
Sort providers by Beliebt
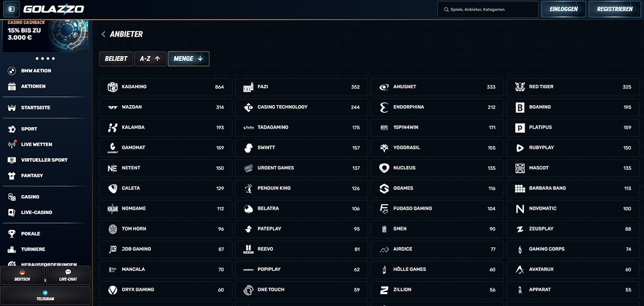coord(116,59)
